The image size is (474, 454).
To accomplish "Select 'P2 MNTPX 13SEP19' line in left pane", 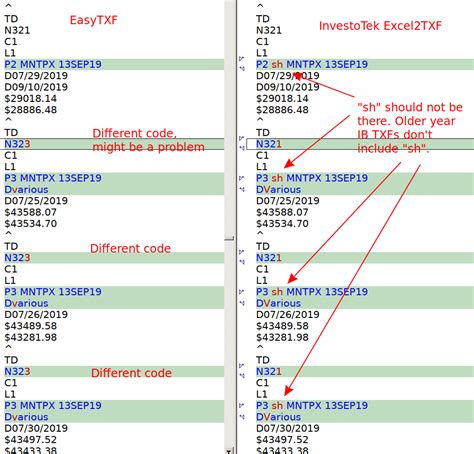I will click(x=114, y=64).
